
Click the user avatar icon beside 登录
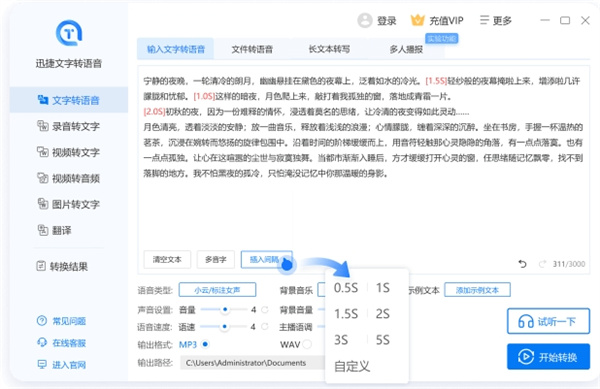tap(365, 20)
